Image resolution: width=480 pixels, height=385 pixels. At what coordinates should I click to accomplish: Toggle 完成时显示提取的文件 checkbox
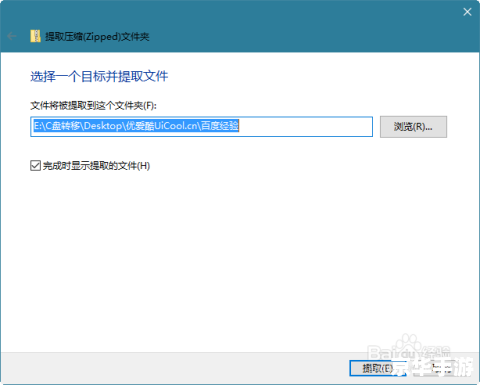pyautogui.click(x=35, y=165)
